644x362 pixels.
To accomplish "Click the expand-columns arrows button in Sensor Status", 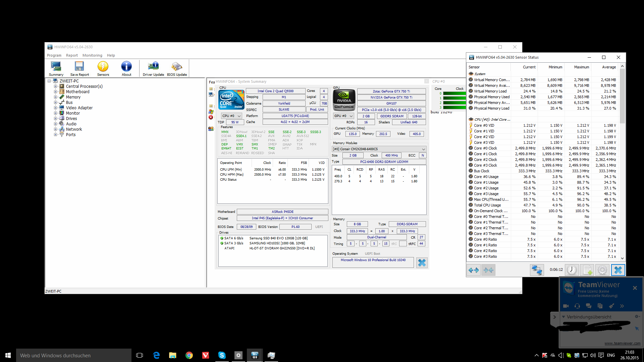I will click(474, 270).
